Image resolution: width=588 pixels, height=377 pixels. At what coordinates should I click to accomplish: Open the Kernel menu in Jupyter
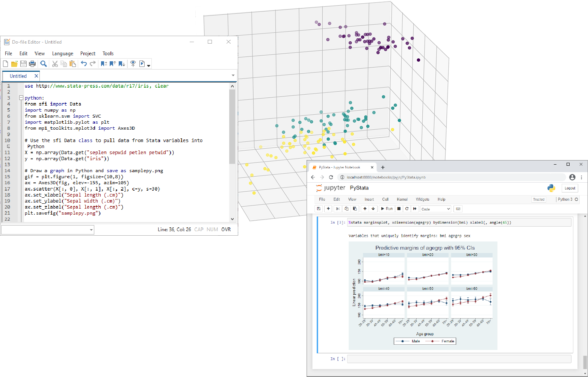click(x=402, y=199)
